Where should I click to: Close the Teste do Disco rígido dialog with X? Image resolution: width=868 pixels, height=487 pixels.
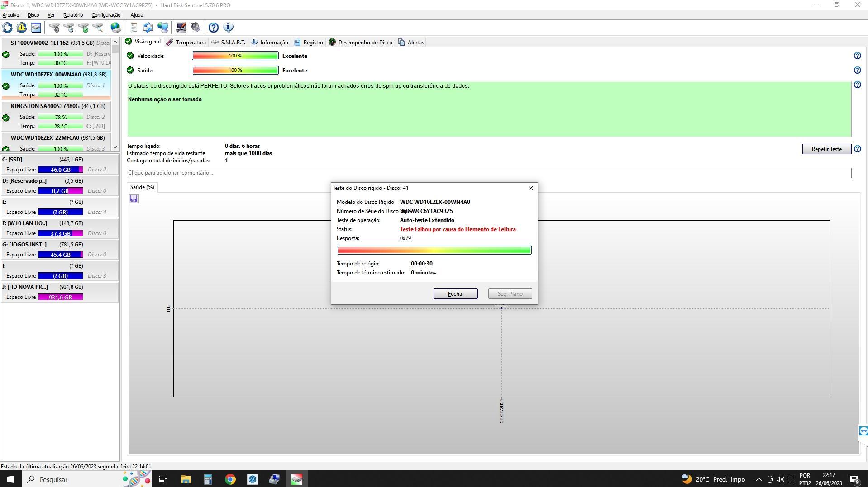[531, 188]
